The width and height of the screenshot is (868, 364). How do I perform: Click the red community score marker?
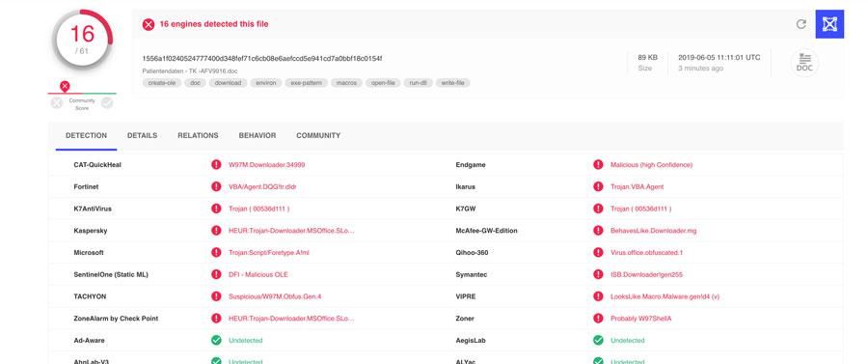pyautogui.click(x=65, y=86)
